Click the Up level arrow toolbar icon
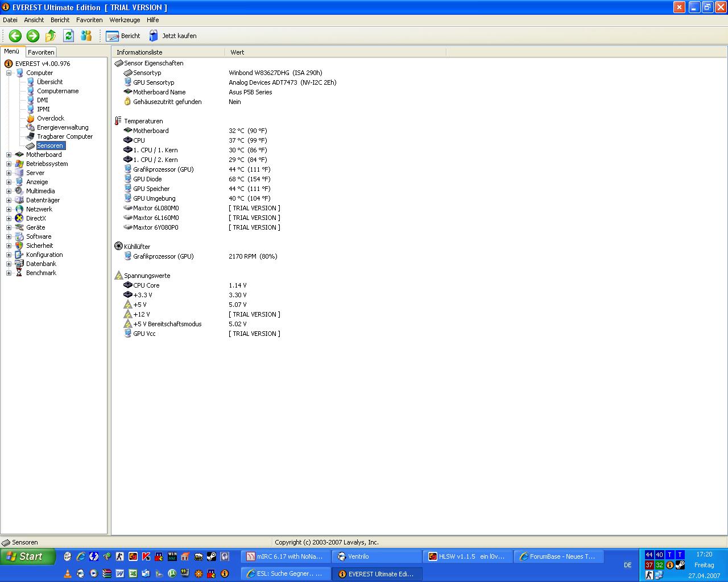The image size is (728, 582). pyautogui.click(x=51, y=36)
